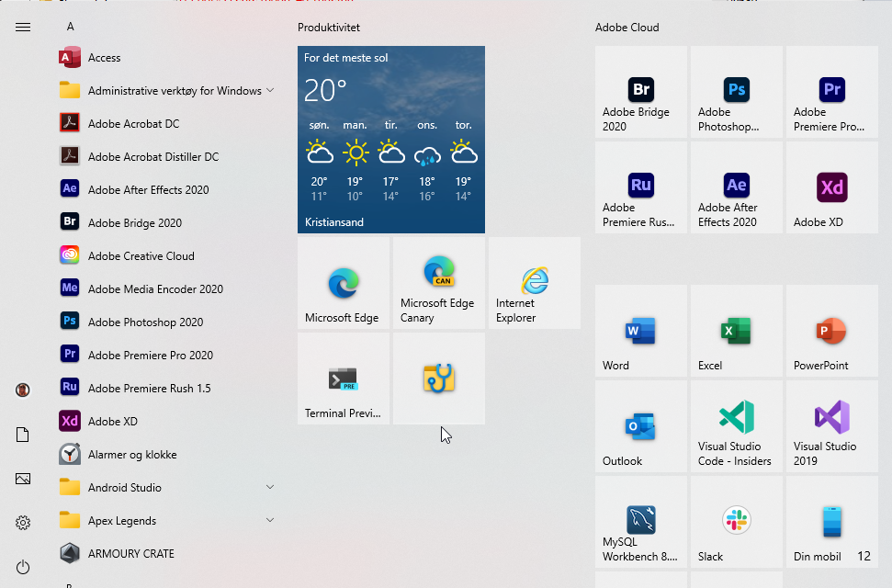Open the Excel tile
Viewport: 892px width, 588px height.
tap(737, 331)
